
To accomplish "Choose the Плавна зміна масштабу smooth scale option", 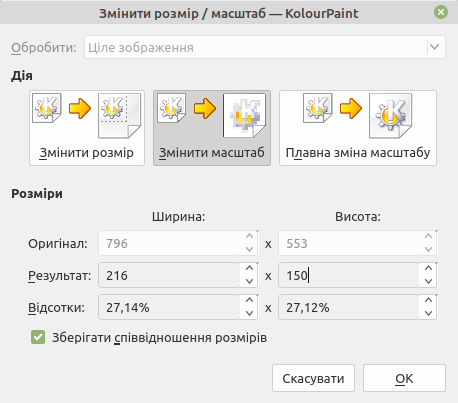I will (358, 128).
